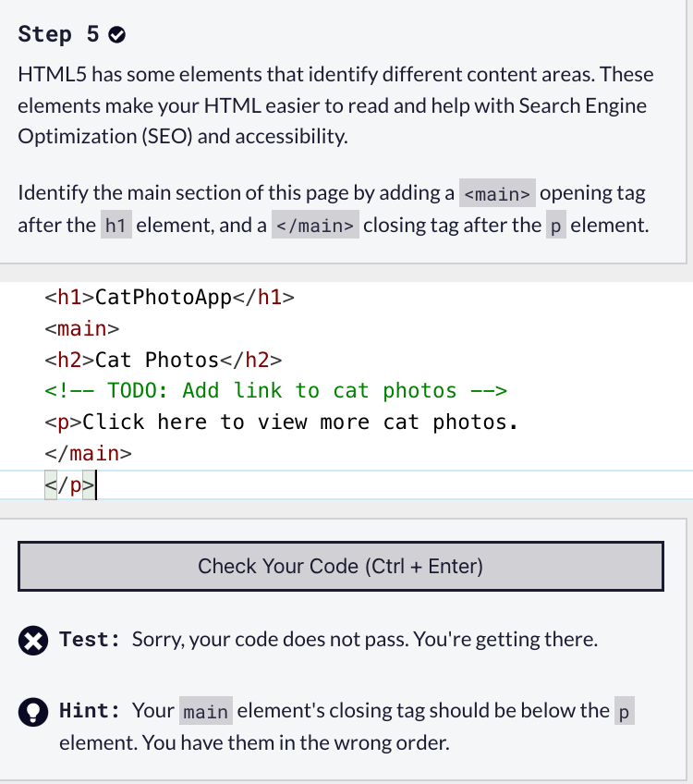Click the opening main tag in the editor
This screenshot has width=693, height=784.
point(83,328)
